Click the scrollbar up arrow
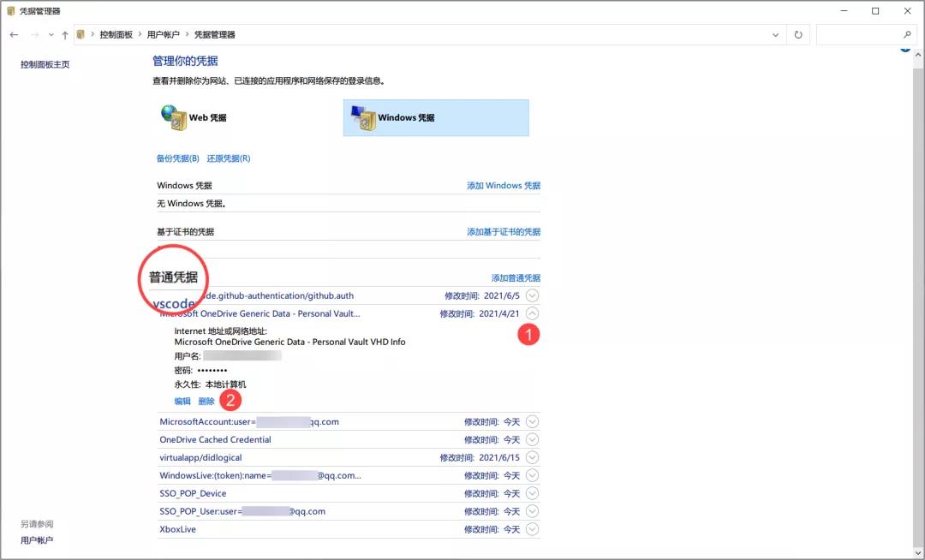 (918, 55)
